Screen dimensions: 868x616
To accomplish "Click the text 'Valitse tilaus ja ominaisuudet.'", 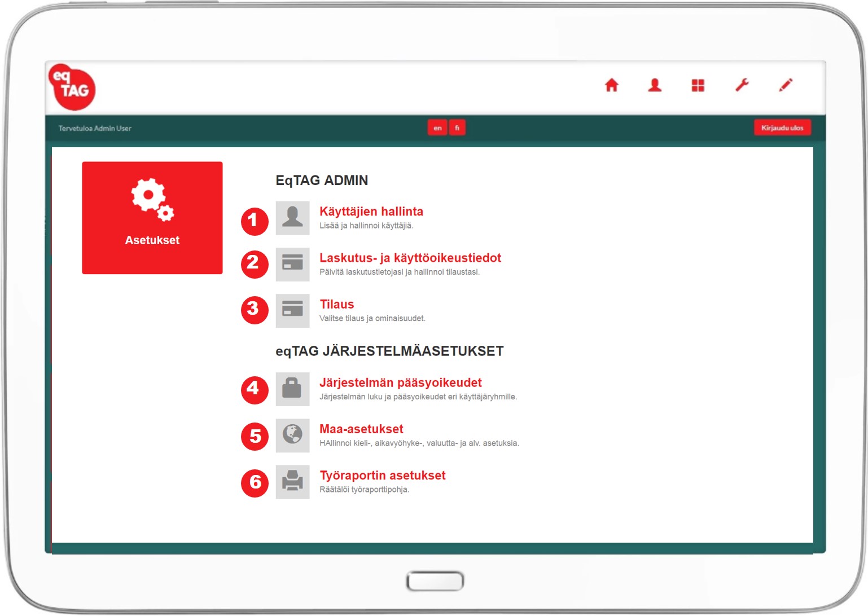I will point(372,318).
